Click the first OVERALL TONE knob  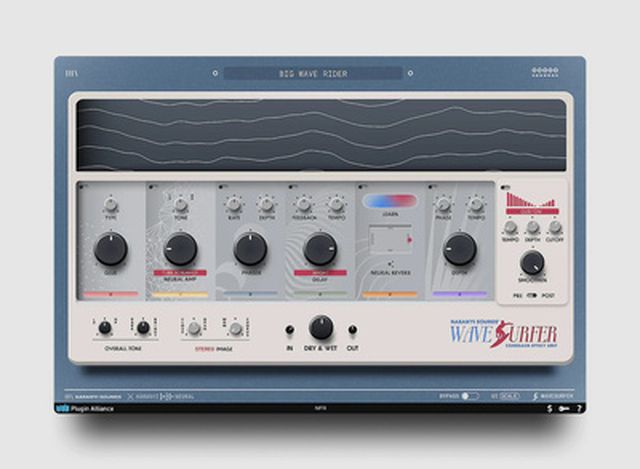click(105, 328)
